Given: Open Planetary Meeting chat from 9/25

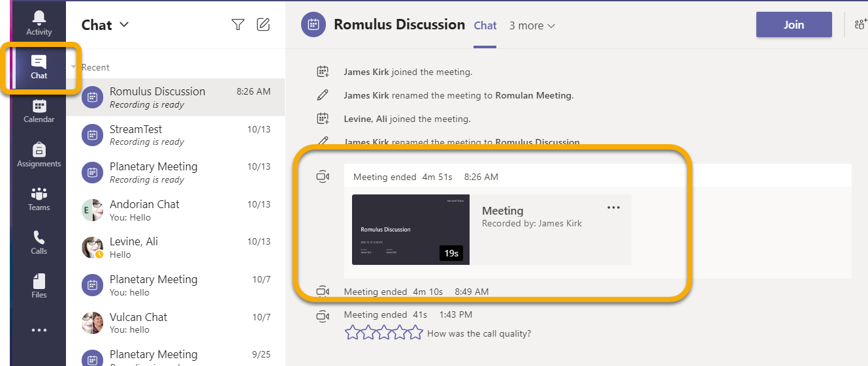Looking at the screenshot, I should point(176,354).
